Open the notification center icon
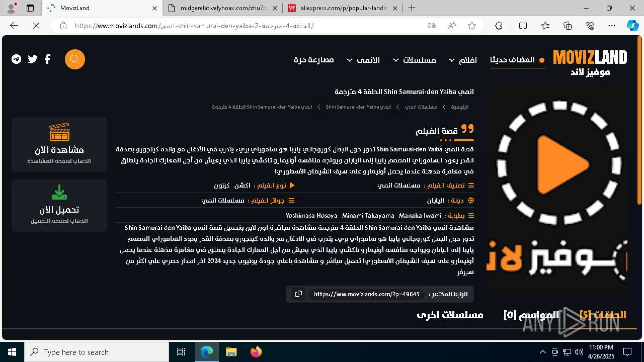 (x=627, y=352)
